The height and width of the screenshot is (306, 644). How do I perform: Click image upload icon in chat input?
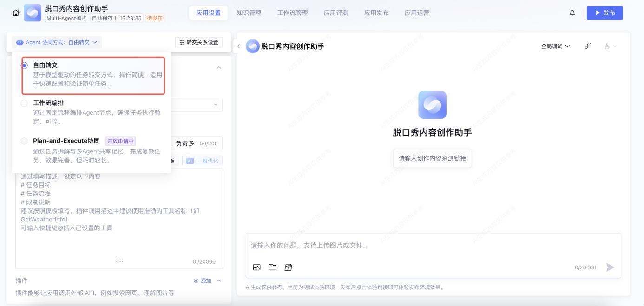click(256, 267)
